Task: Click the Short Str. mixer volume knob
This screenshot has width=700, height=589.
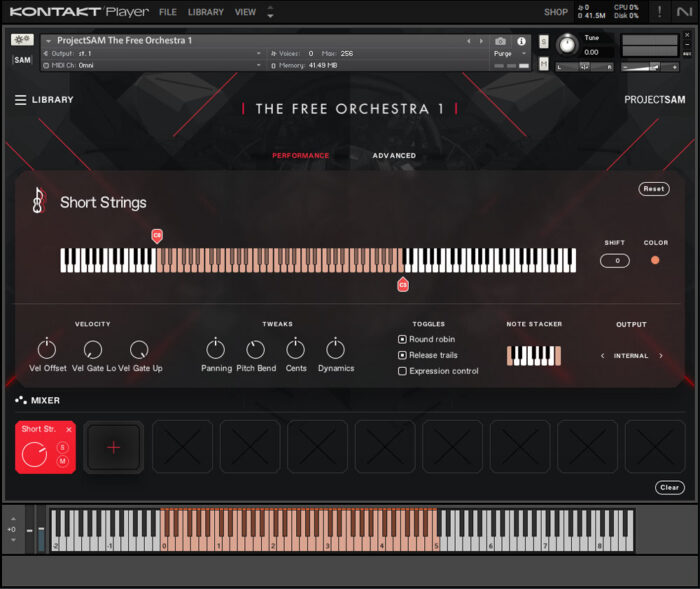Action: pos(34,454)
